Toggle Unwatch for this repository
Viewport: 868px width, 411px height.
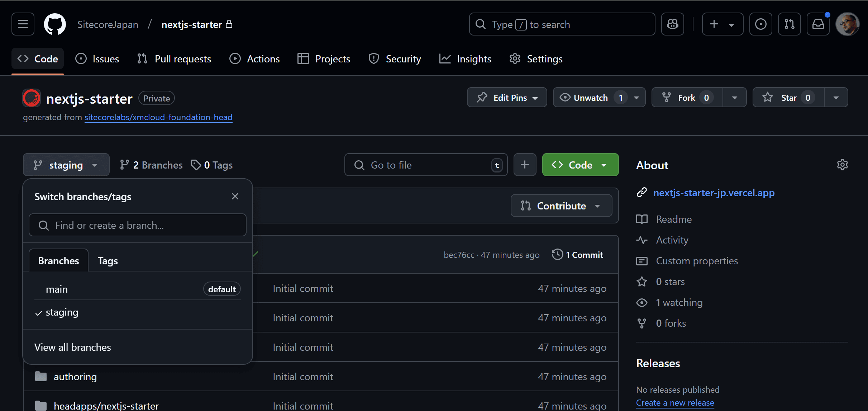click(x=591, y=98)
